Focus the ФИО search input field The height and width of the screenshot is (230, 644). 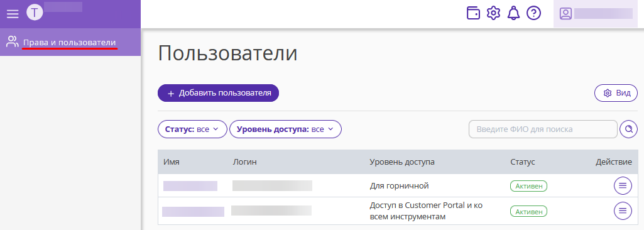coord(543,129)
